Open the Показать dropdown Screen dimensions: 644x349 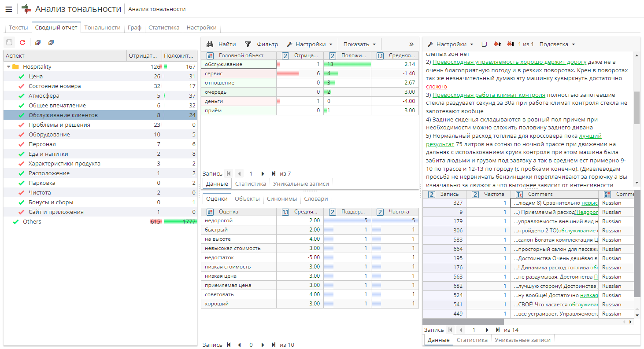tap(359, 44)
